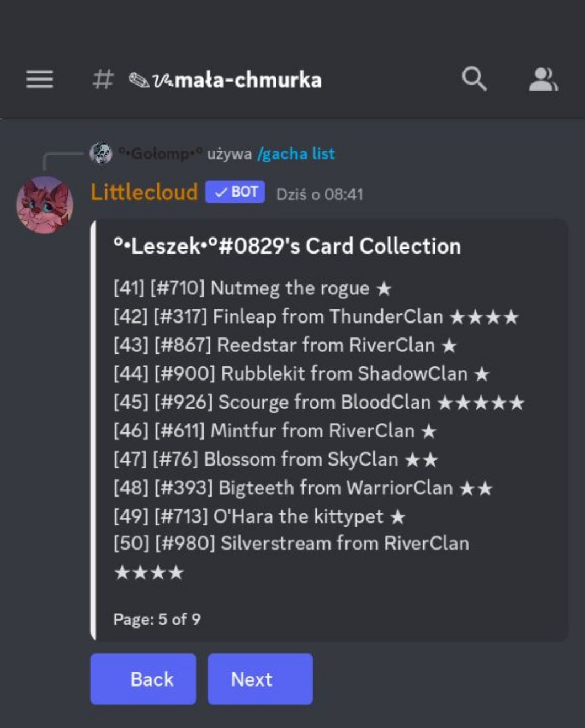The width and height of the screenshot is (585, 728).
Task: Open the channel search magnifier
Action: [474, 79]
